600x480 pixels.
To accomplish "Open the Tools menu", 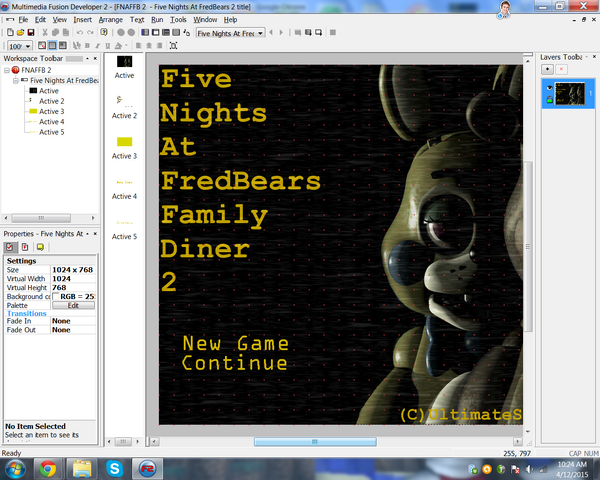I will coord(178,20).
